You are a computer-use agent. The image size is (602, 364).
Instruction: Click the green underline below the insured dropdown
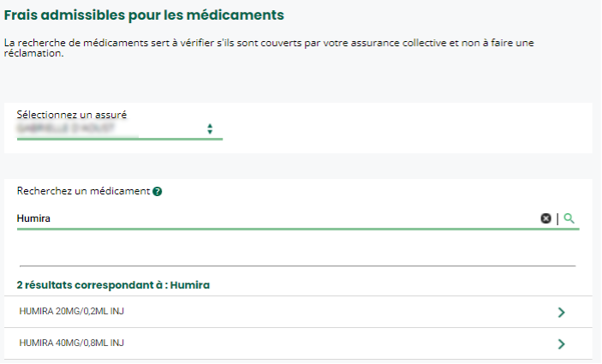pyautogui.click(x=119, y=138)
